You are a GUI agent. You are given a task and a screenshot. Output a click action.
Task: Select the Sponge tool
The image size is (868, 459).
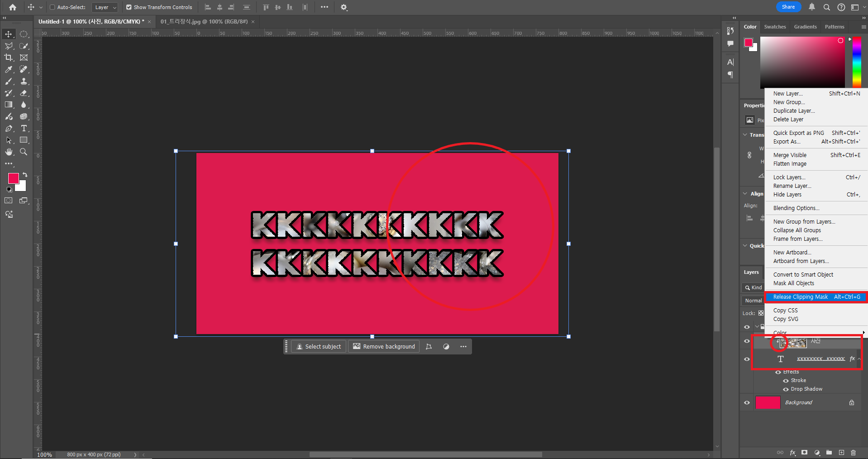(24, 116)
